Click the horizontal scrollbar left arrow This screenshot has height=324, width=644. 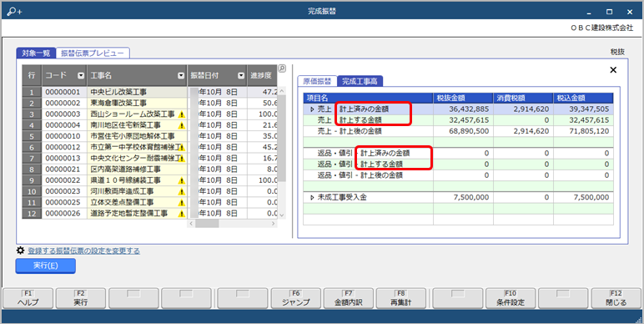191,224
